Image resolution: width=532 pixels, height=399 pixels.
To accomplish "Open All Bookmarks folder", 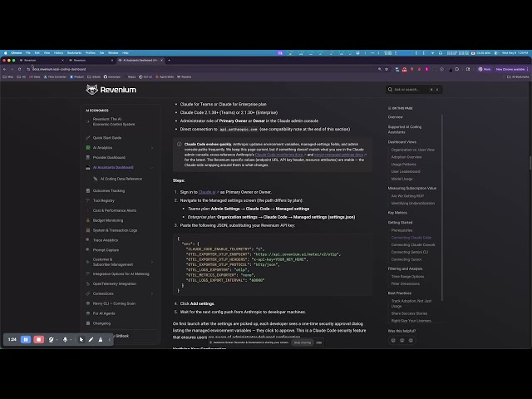I will 518,77.
